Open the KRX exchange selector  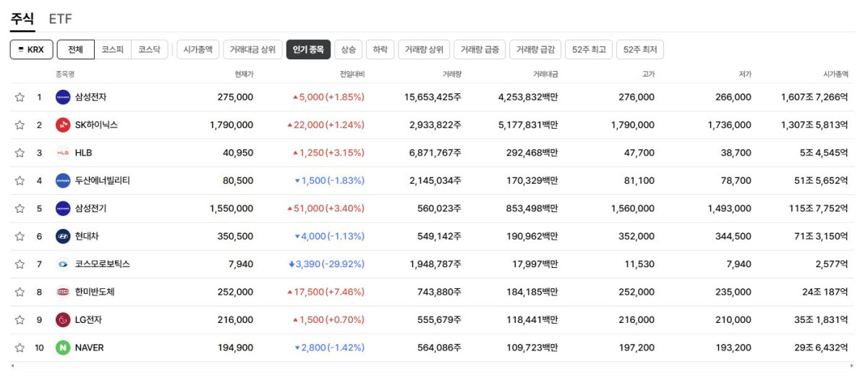click(x=32, y=50)
